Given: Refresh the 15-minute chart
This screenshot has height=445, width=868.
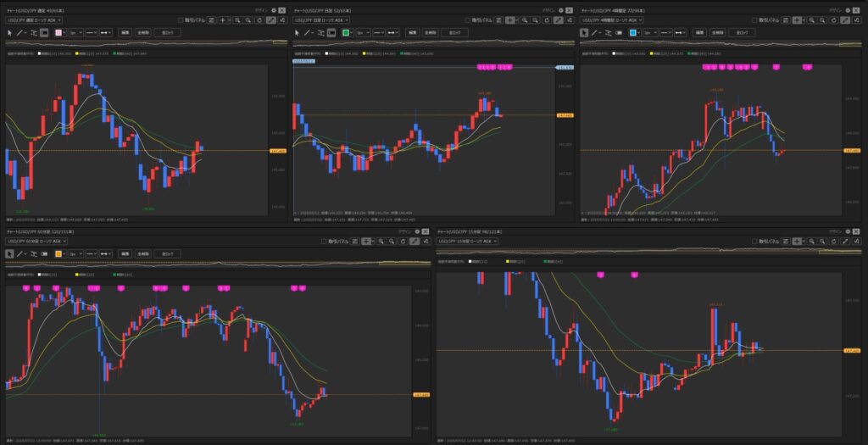Looking at the screenshot, I should click(x=834, y=242).
